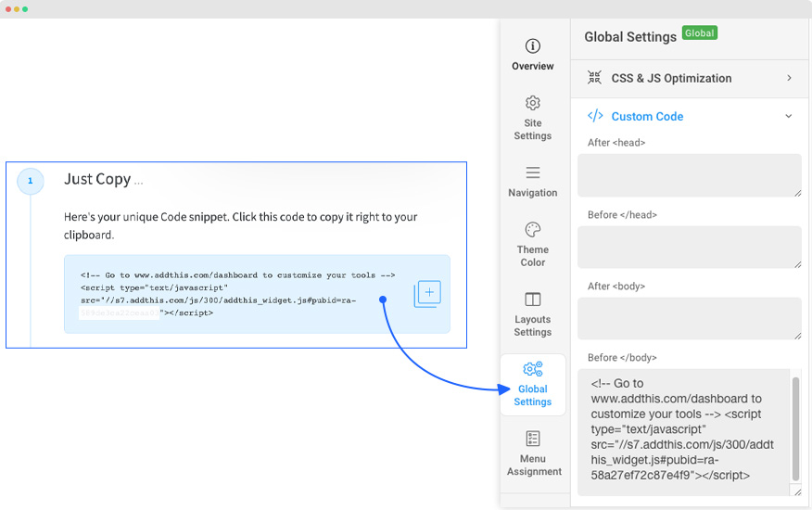Click the Global Settings sidebar label

pyautogui.click(x=532, y=395)
